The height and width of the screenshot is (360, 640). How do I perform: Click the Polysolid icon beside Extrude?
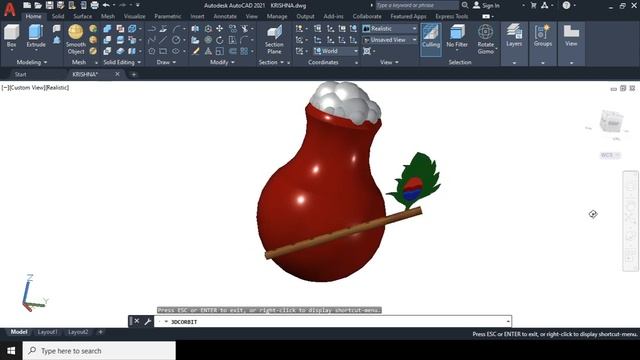point(57,29)
